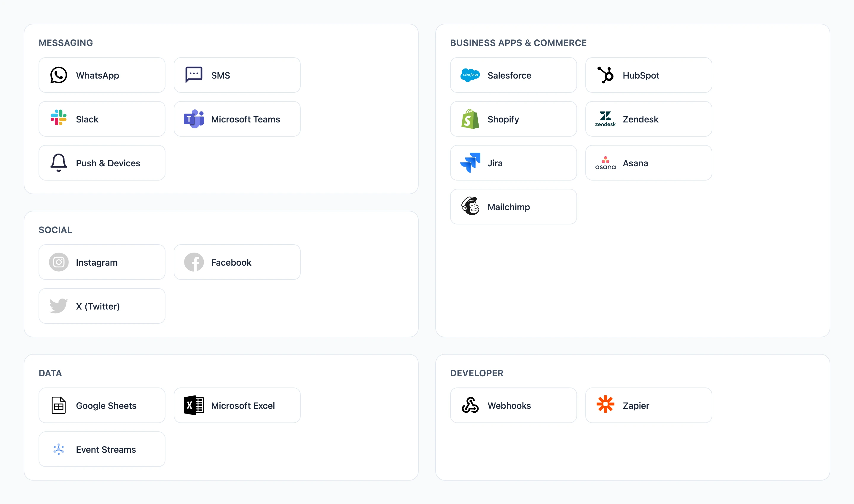This screenshot has width=854, height=504.
Task: Click the bell icon for Push & Devices
Action: point(58,163)
